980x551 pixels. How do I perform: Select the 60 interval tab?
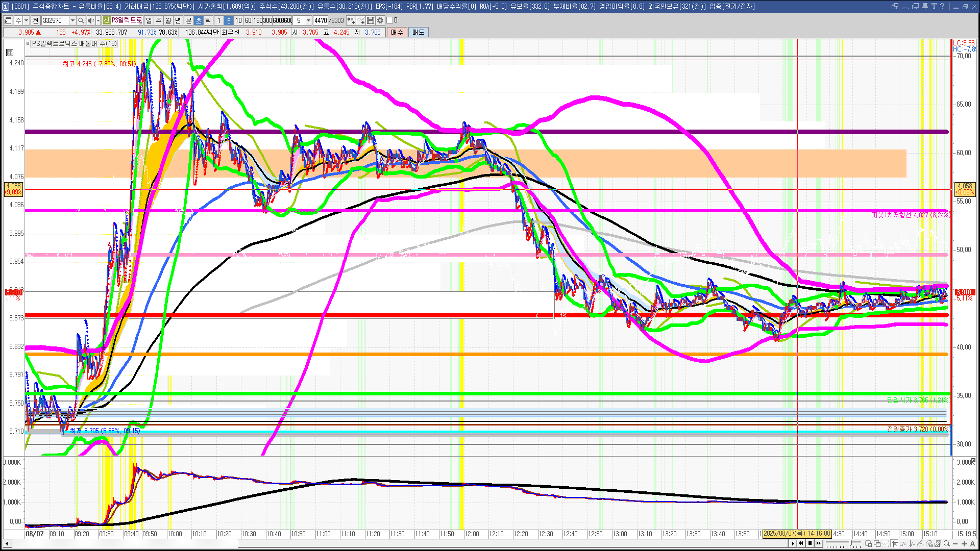(248, 20)
